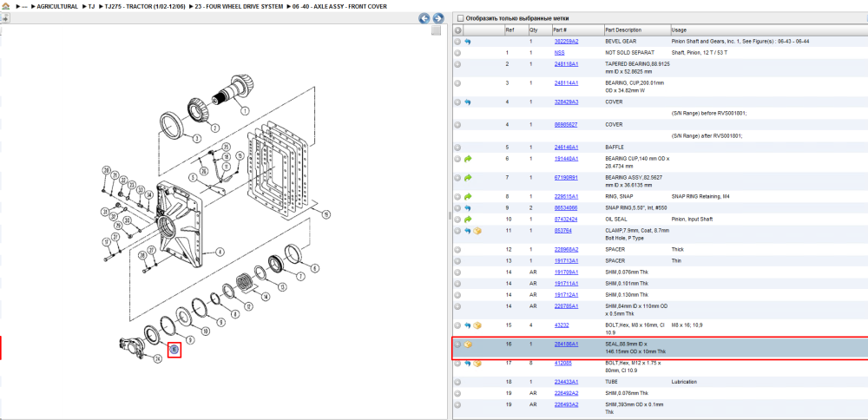This screenshot has width=868, height=420.
Task: Open part link 86985627
Action: coord(566,125)
